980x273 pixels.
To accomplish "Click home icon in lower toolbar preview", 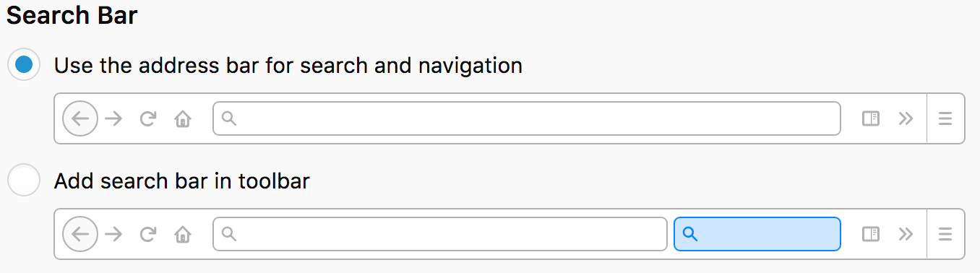I will point(183,234).
